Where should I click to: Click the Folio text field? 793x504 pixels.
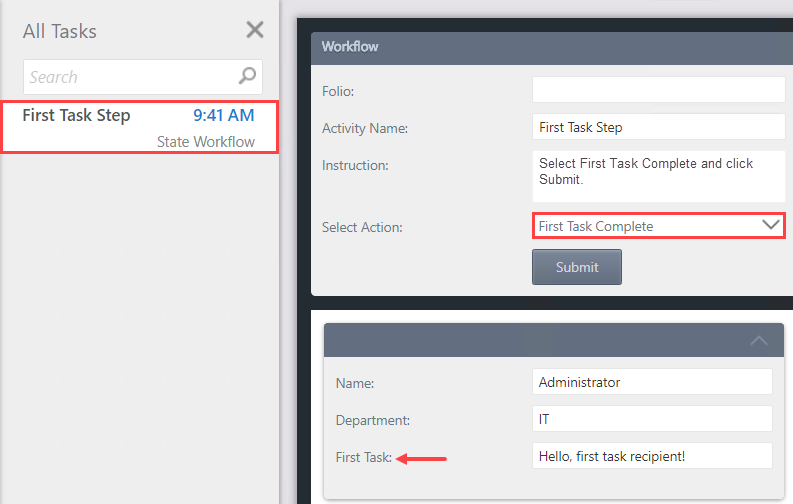tap(658, 90)
